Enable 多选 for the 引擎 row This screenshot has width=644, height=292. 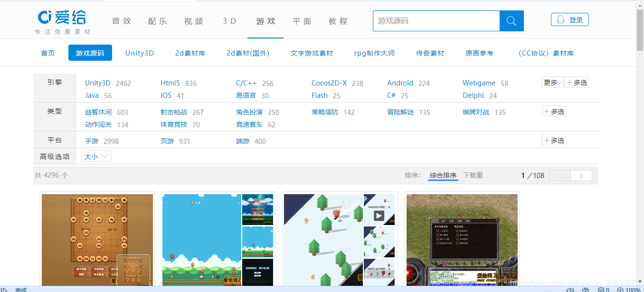tap(577, 82)
